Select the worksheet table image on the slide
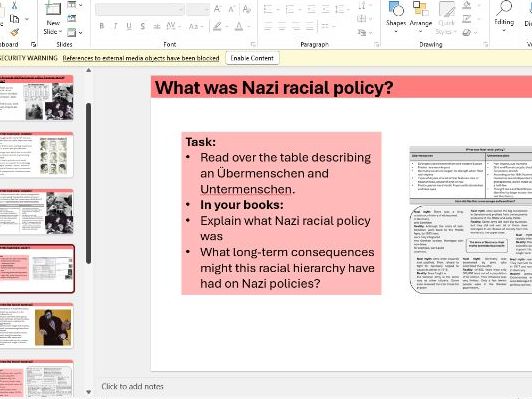The width and height of the screenshot is (532, 399). coord(471,220)
